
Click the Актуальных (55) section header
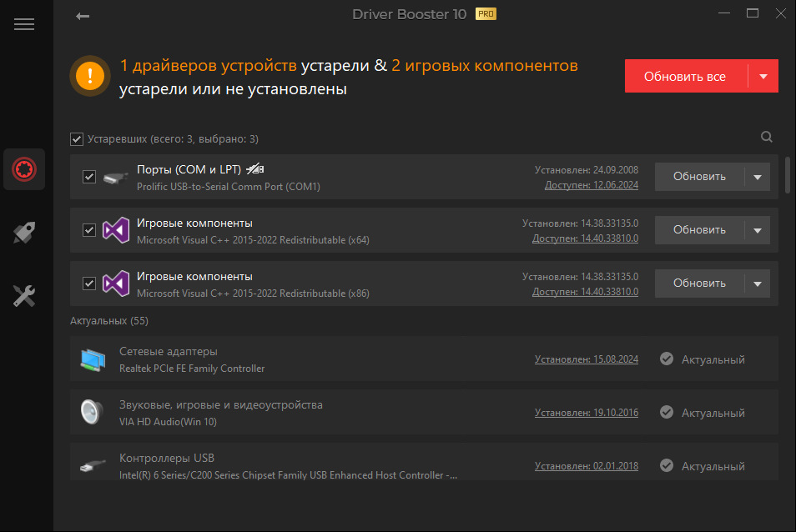[109, 321]
